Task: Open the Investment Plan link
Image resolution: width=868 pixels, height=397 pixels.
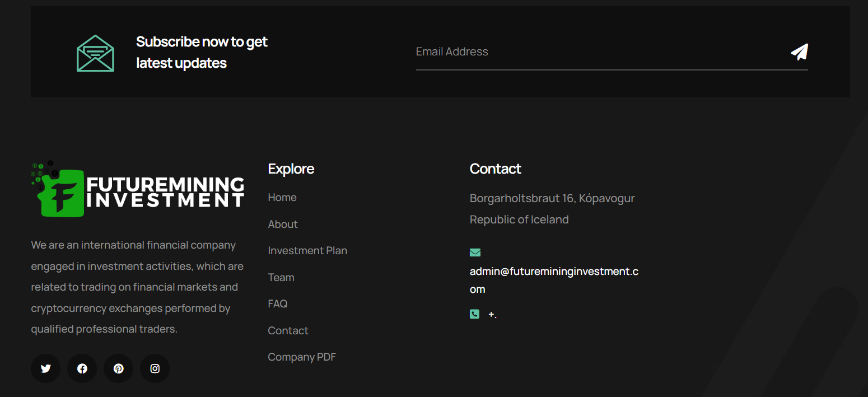Action: click(307, 251)
